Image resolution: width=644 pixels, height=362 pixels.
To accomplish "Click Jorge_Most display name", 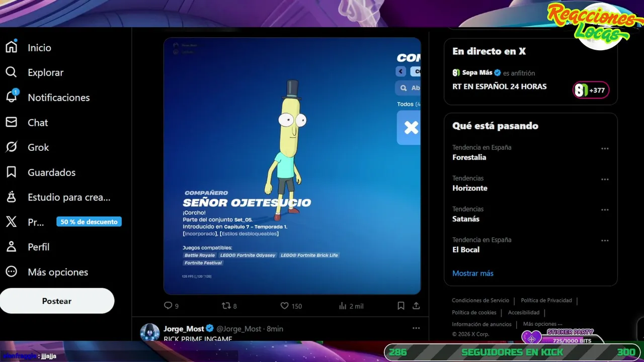I will (184, 328).
